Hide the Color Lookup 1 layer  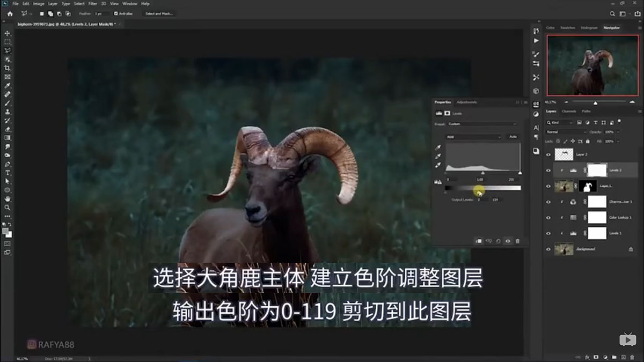(x=548, y=217)
